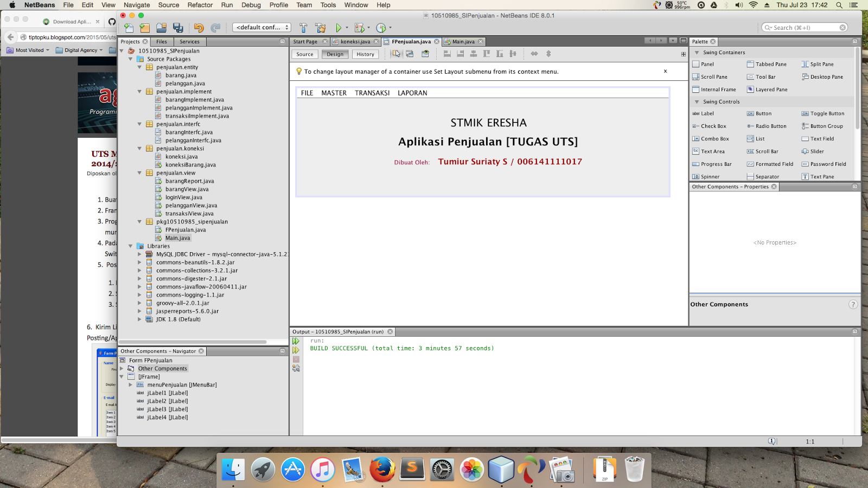Click the New Project toolbar icon
This screenshot has width=868, height=488.
point(145,28)
